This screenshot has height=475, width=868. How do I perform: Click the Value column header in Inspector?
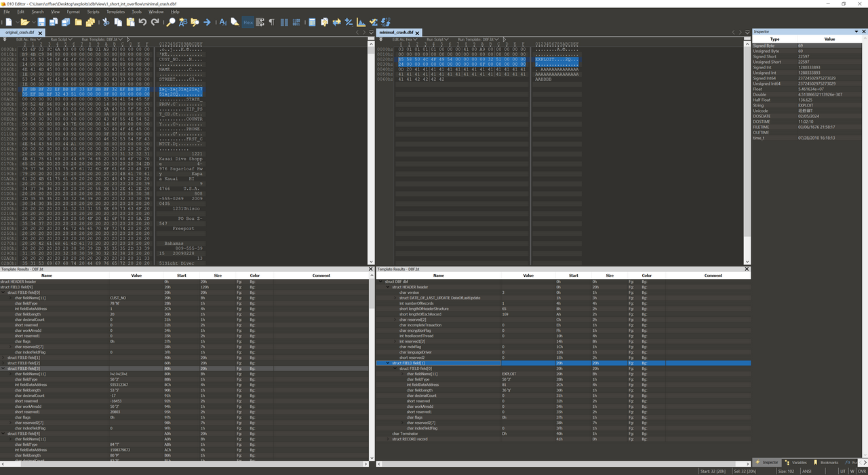point(829,39)
